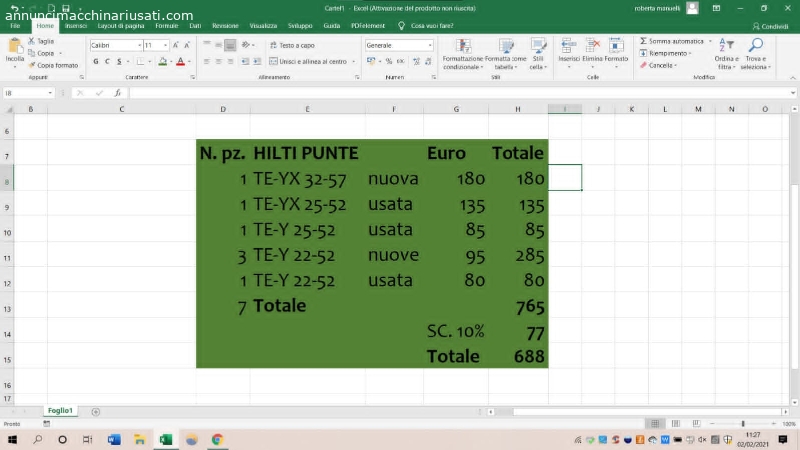Image resolution: width=800 pixels, height=450 pixels.
Task: Select middle vertical alignment
Action: (x=218, y=45)
